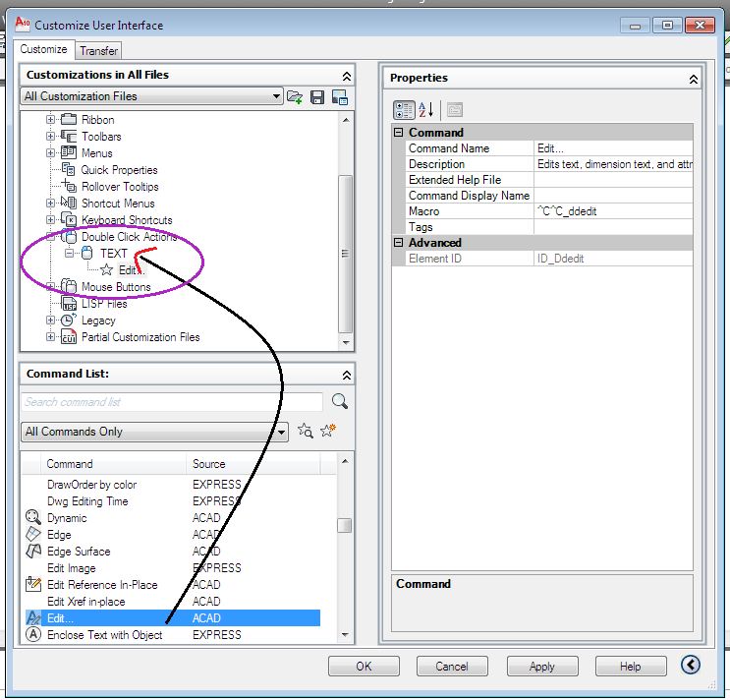Image resolution: width=730 pixels, height=700 pixels.
Task: Collapse the Command category in Properties
Action: coord(399,133)
